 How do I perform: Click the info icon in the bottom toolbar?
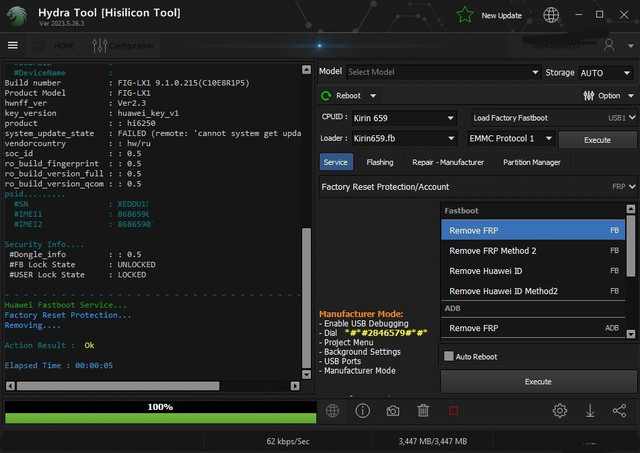tap(362, 411)
